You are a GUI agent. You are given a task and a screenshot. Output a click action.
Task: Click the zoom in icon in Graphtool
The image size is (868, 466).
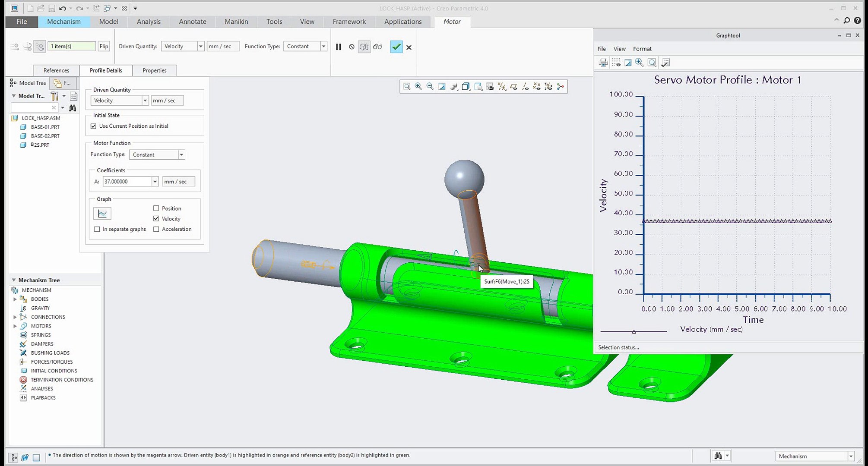[x=639, y=63]
